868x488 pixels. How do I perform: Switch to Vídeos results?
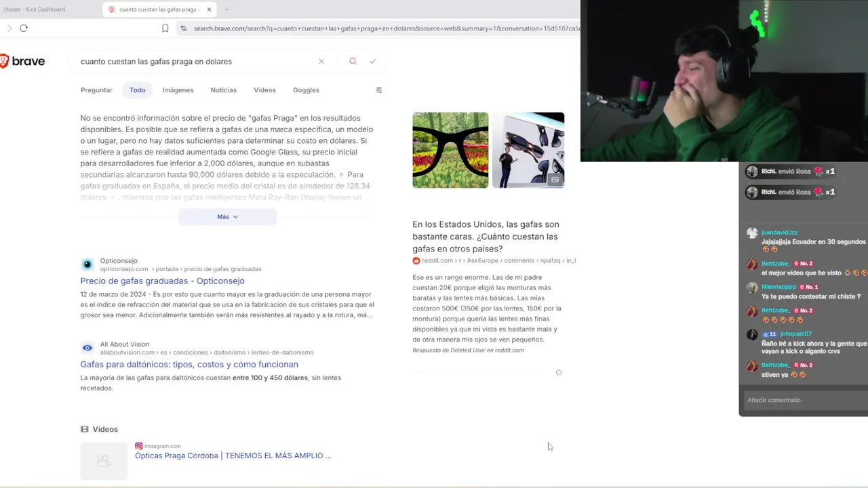click(x=264, y=90)
